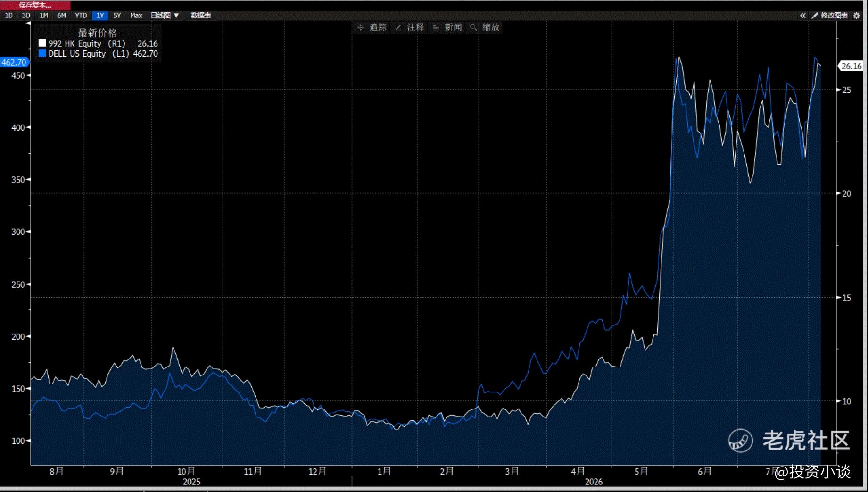Click the 6月 date-axis label
This screenshot has height=492, width=868.
pyautogui.click(x=704, y=471)
